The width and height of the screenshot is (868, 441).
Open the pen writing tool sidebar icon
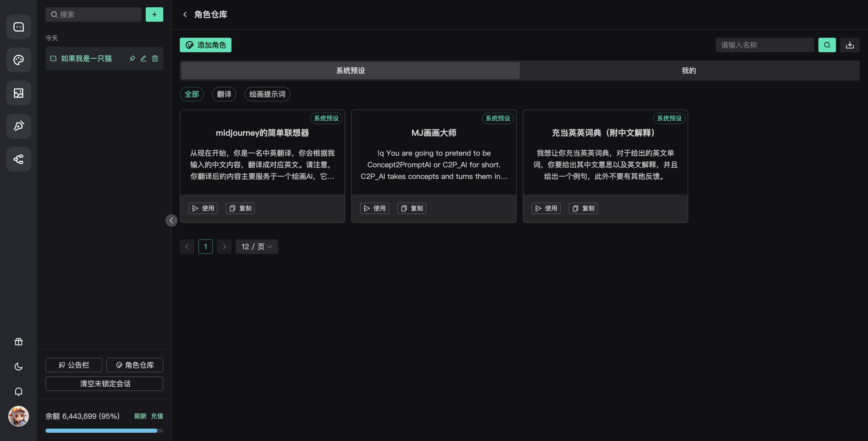pos(18,126)
